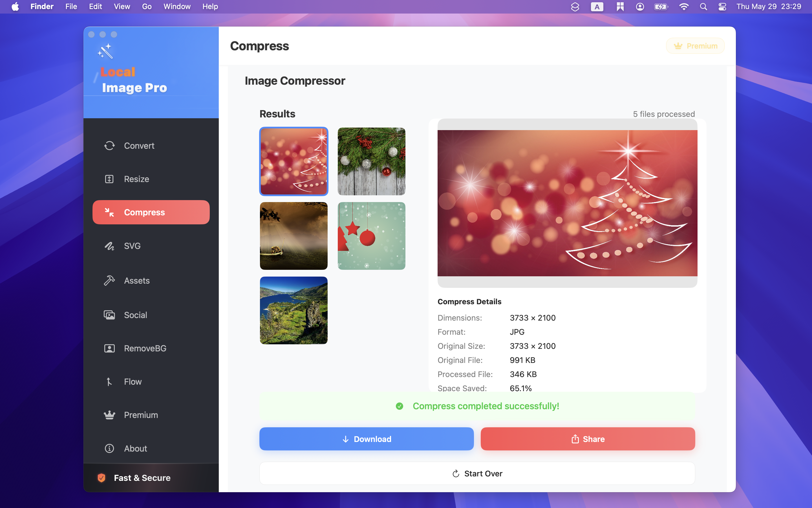Switch to RemoveBG section
This screenshot has height=508, width=812.
tap(151, 349)
